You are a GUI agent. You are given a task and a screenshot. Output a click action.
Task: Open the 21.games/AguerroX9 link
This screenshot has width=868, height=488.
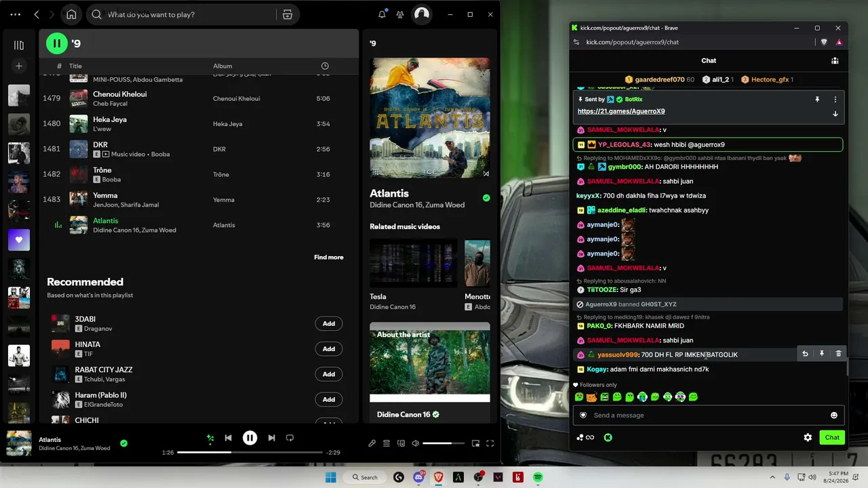point(621,111)
